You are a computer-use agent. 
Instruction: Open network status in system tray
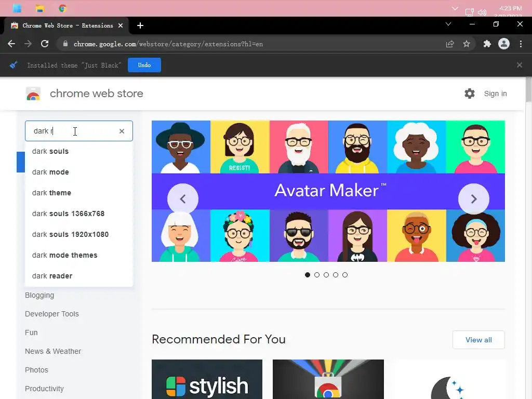coord(470,12)
